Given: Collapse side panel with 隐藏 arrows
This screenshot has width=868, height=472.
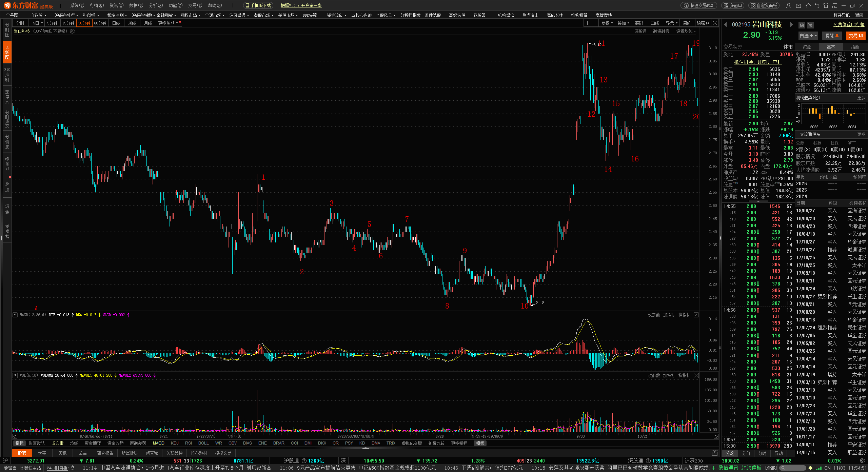Looking at the screenshot, I should point(703,23).
